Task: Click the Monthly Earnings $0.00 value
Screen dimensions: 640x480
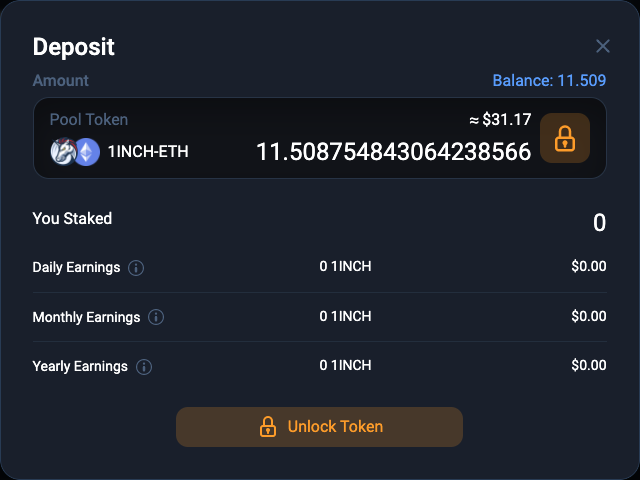Action: 589,316
